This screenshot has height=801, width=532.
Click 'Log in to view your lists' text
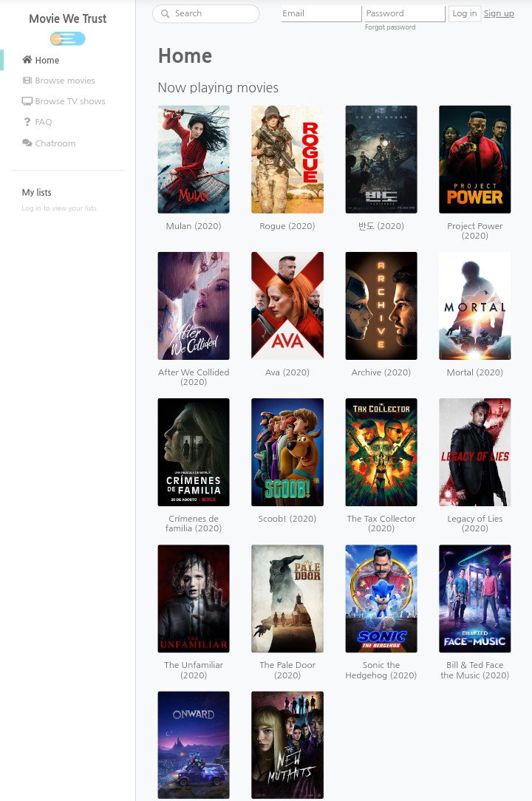(x=59, y=208)
